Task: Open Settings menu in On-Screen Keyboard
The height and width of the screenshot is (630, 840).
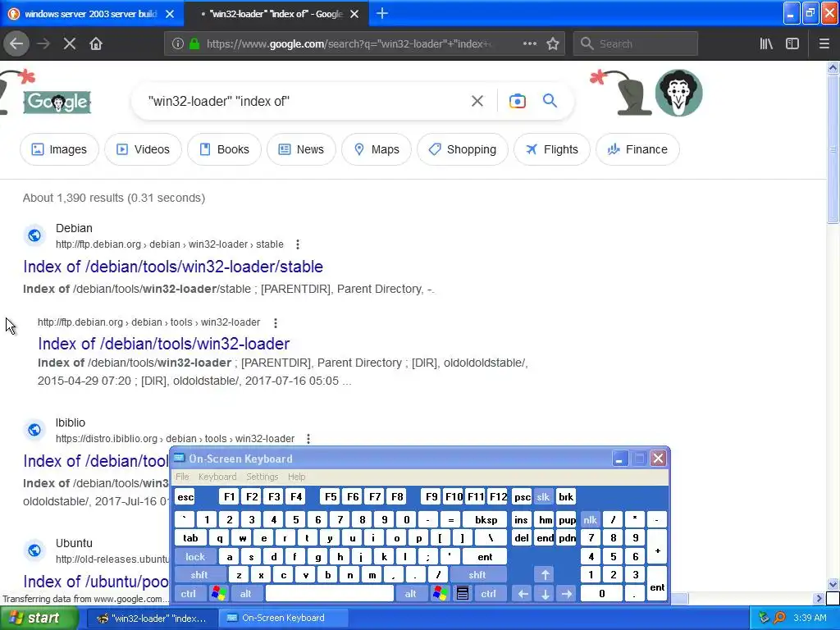Action: coord(262,477)
